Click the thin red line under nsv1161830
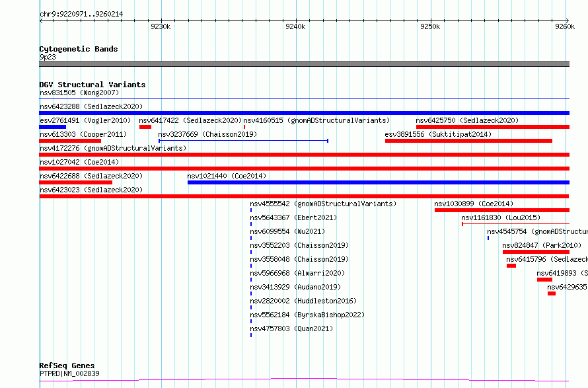The image size is (588, 388). click(515, 224)
